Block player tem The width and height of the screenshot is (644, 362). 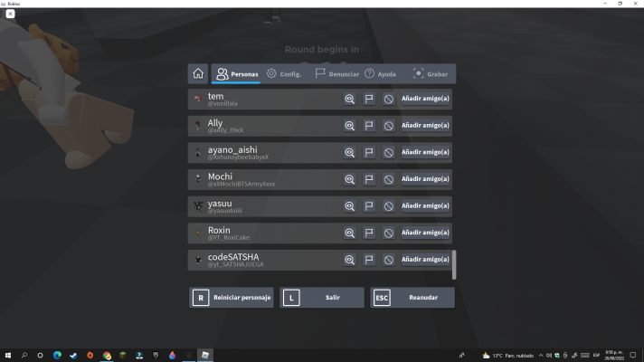(x=389, y=99)
